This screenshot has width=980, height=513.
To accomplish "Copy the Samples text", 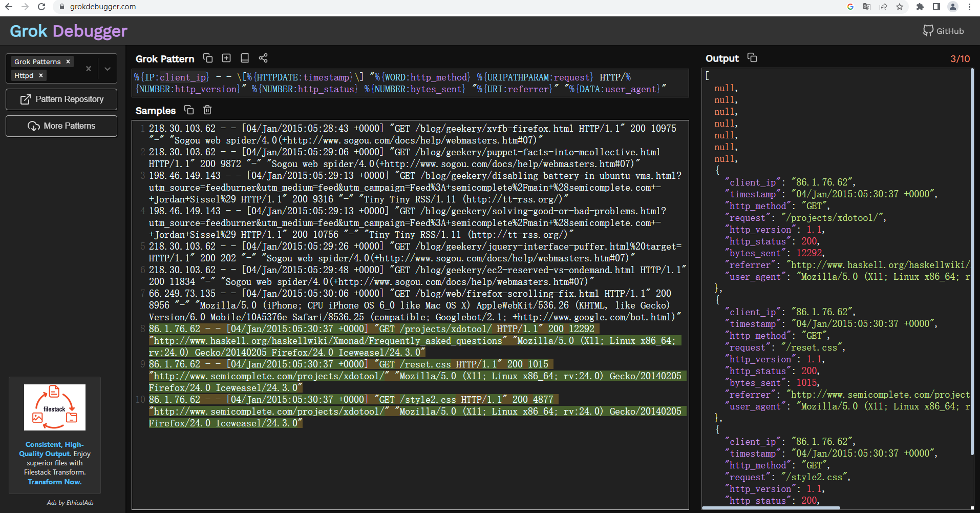I will pyautogui.click(x=189, y=110).
